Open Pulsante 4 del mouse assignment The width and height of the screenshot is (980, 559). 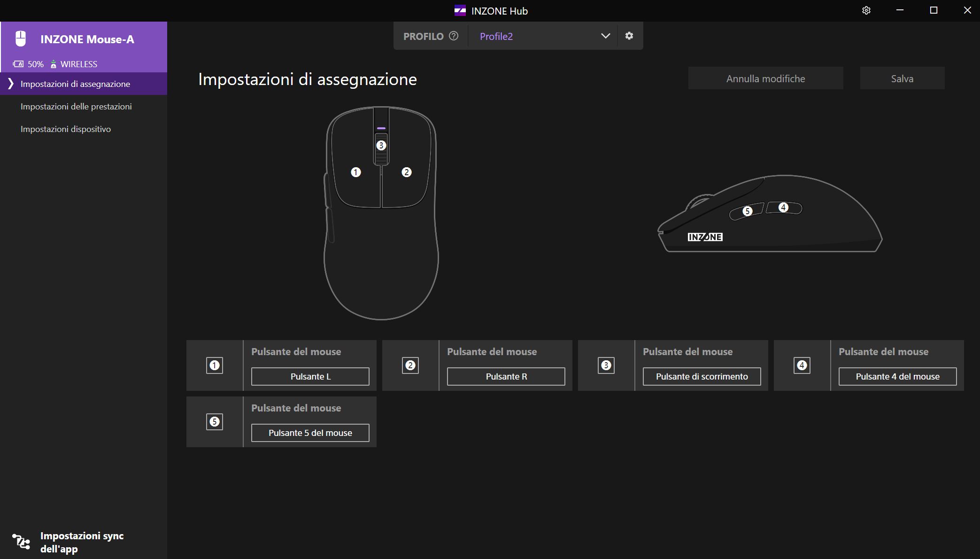coord(897,376)
